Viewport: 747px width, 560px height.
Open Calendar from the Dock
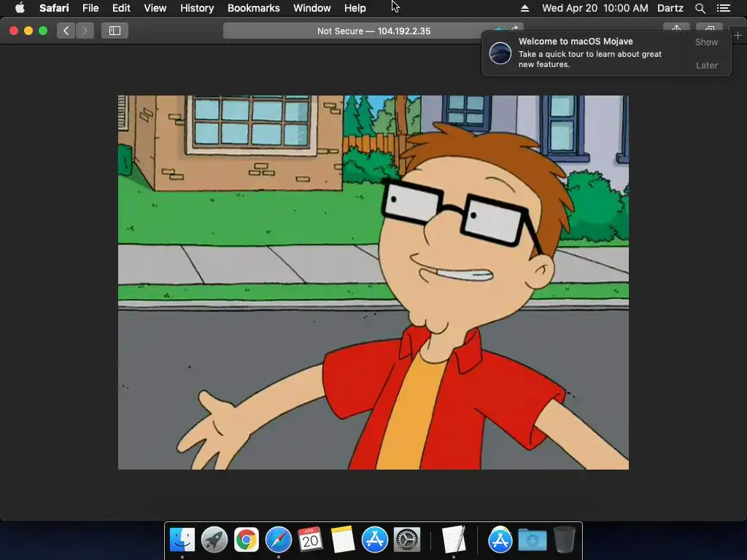pos(310,540)
